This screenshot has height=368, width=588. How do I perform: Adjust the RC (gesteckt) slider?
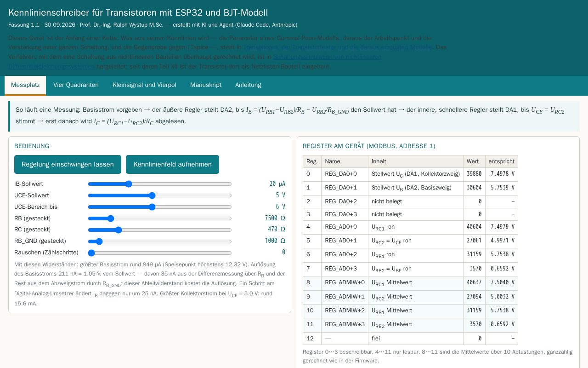160,230
